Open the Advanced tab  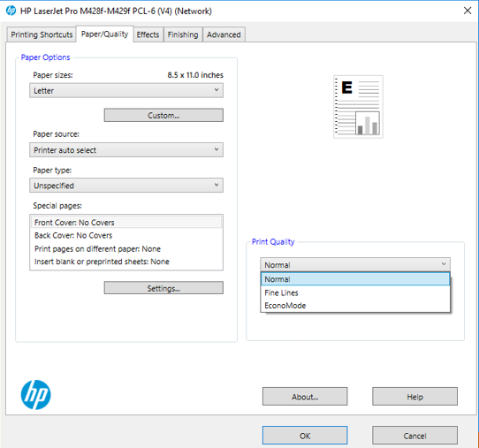(x=224, y=34)
